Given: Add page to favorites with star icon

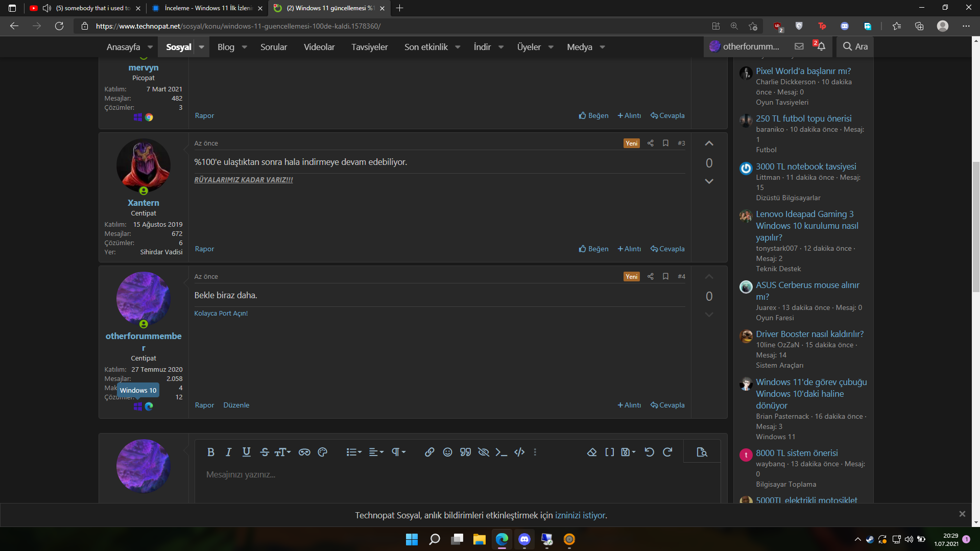Looking at the screenshot, I should 753,26.
